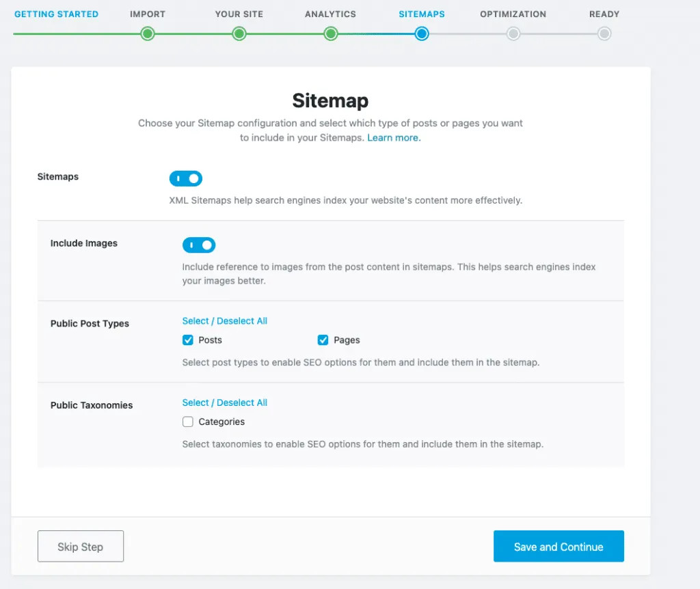Click Select / Deselect All for post types
This screenshot has height=589, width=700.
coord(224,320)
